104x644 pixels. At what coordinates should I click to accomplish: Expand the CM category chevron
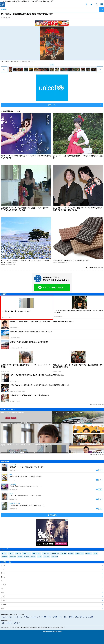pos(102,581)
